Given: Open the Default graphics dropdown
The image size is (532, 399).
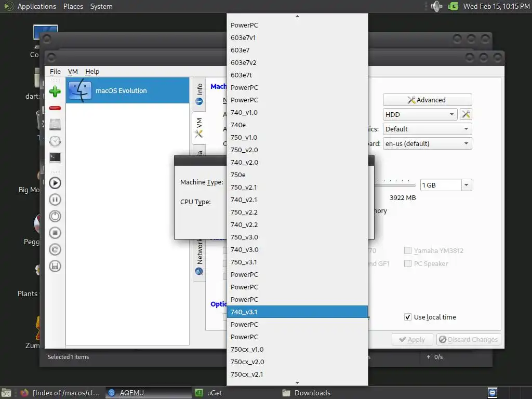Looking at the screenshot, I should click(428, 129).
